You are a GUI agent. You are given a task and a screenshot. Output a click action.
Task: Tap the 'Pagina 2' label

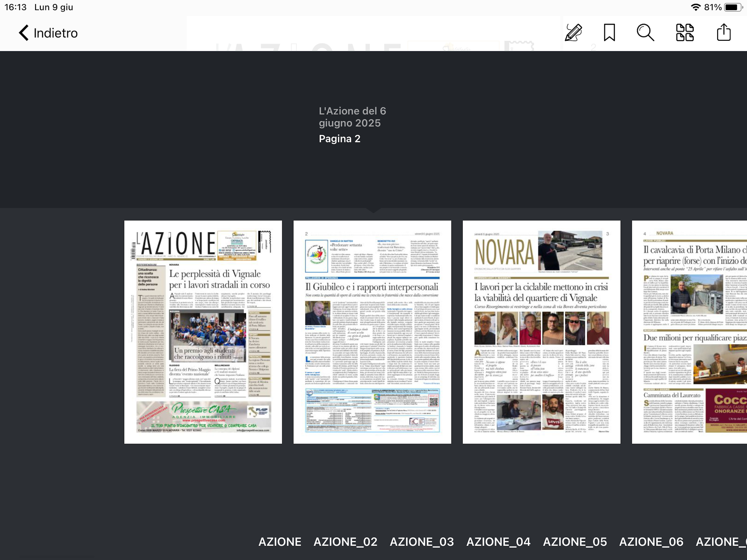[339, 139]
